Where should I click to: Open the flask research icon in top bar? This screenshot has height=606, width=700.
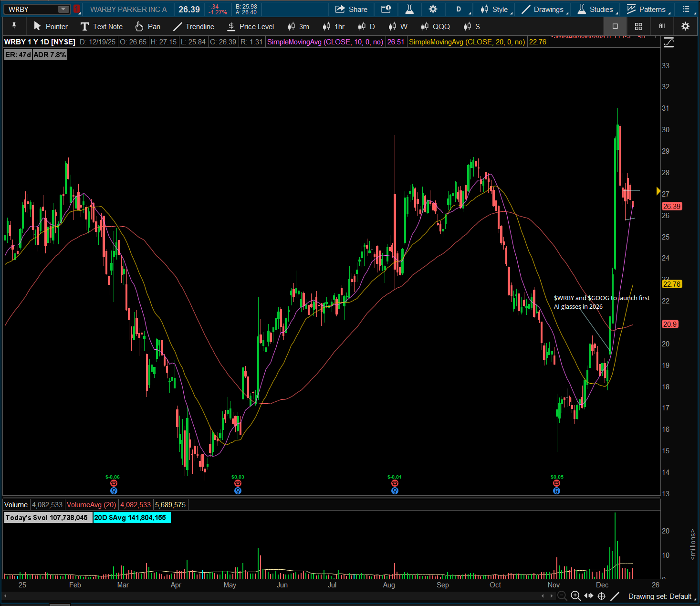tap(409, 9)
